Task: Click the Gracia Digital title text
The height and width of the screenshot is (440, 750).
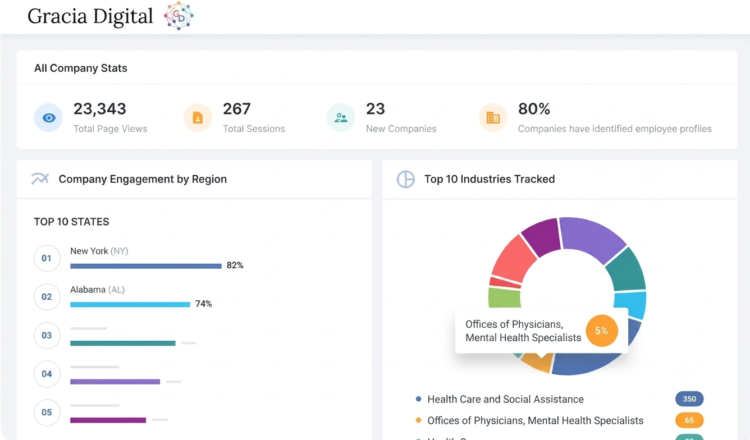Action: (x=90, y=16)
